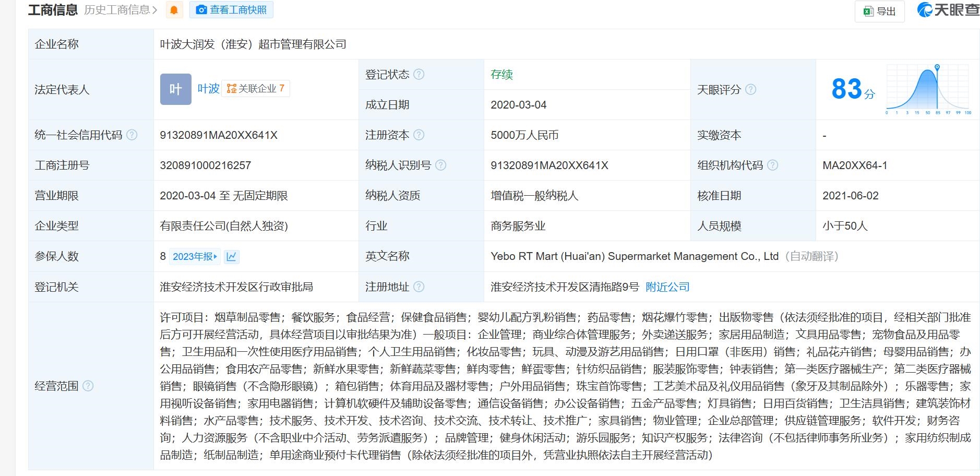Screen dimensions: 980x476
Task: Click 增值税一般纳税人 taxpayer qualification
Action: click(x=534, y=196)
